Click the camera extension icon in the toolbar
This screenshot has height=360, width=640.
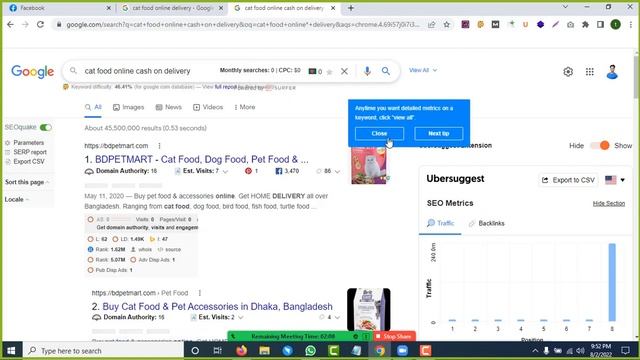pyautogui.click(x=570, y=24)
